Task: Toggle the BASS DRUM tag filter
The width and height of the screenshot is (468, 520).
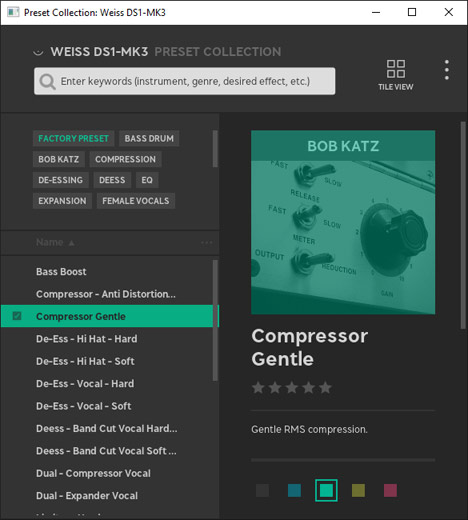Action: (149, 138)
